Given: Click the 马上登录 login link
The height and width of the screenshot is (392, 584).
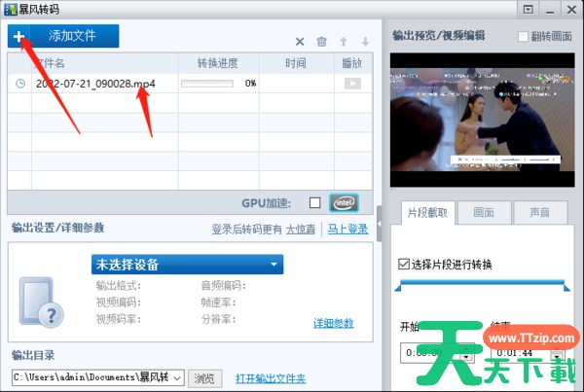Looking at the screenshot, I should coord(347,229).
